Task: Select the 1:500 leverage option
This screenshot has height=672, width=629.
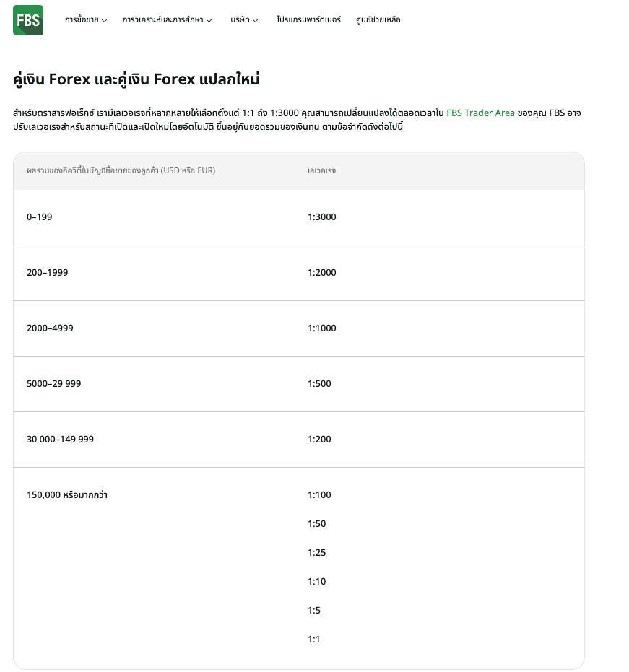Action: point(319,383)
